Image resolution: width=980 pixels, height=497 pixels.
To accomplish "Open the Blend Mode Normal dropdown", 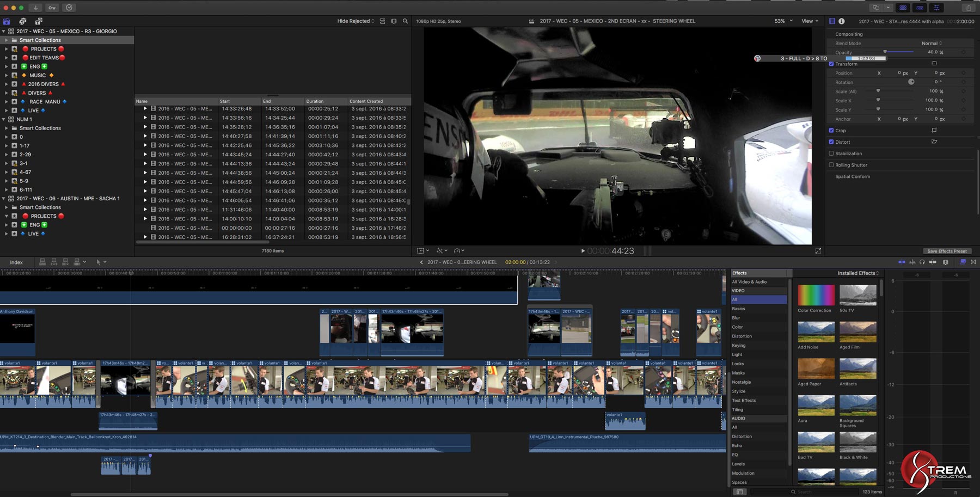I will pyautogui.click(x=932, y=44).
